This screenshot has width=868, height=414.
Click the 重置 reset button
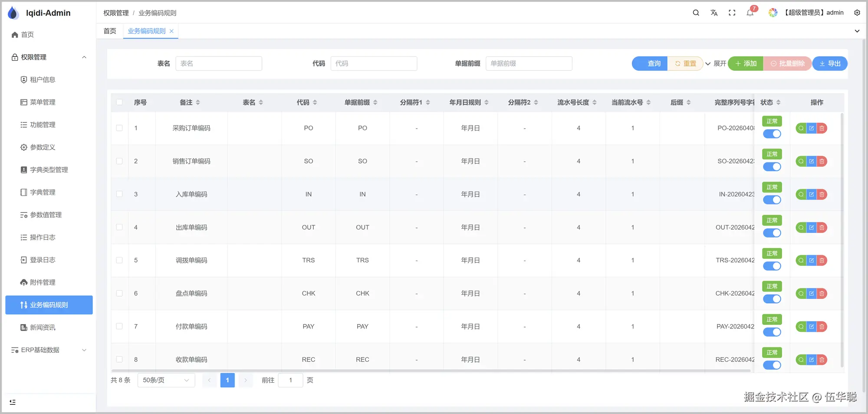coord(685,63)
